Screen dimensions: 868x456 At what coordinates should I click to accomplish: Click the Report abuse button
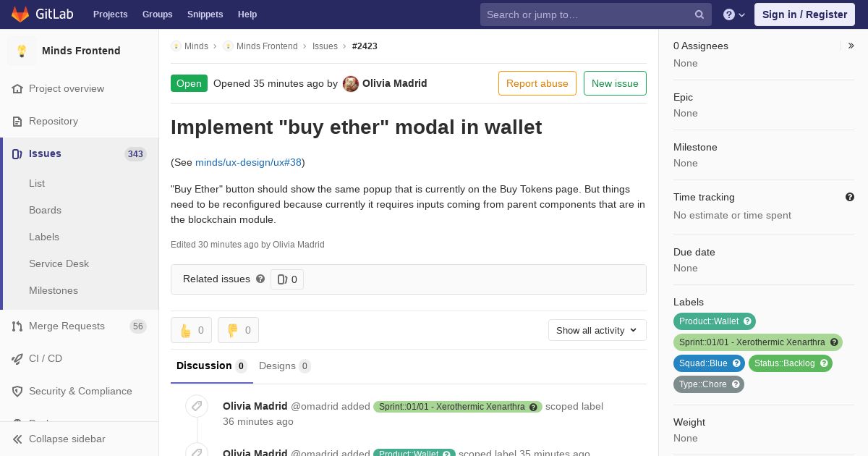(x=537, y=83)
